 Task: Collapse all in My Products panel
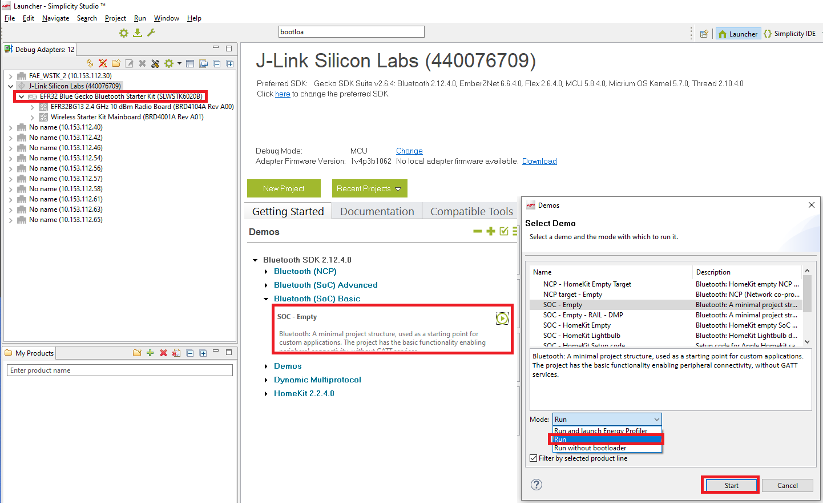(x=190, y=353)
